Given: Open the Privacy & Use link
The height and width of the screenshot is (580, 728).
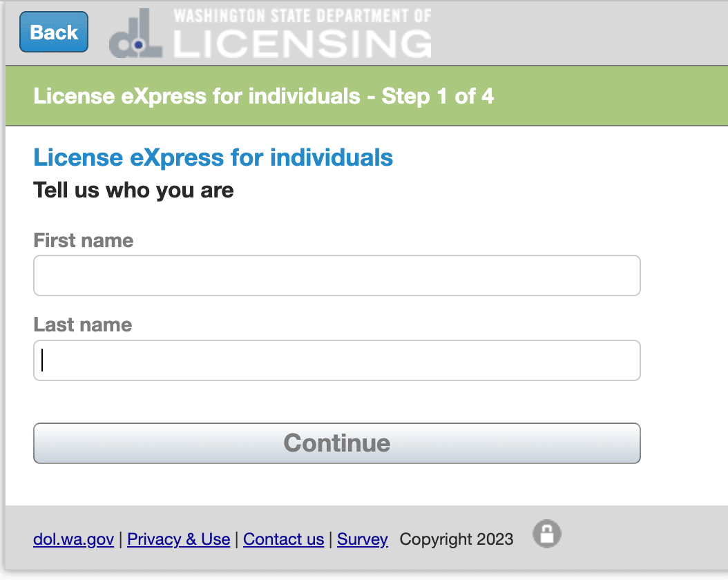Looking at the screenshot, I should [178, 539].
